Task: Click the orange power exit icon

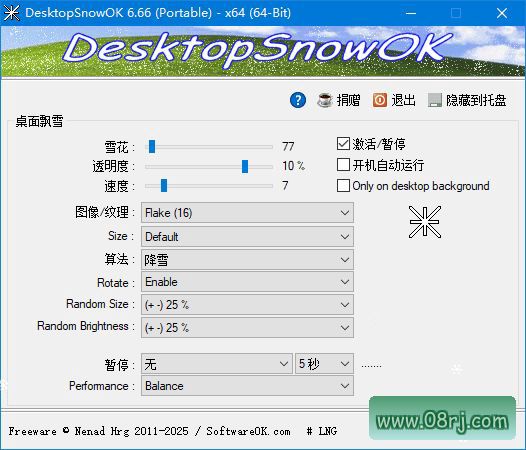Action: click(380, 100)
